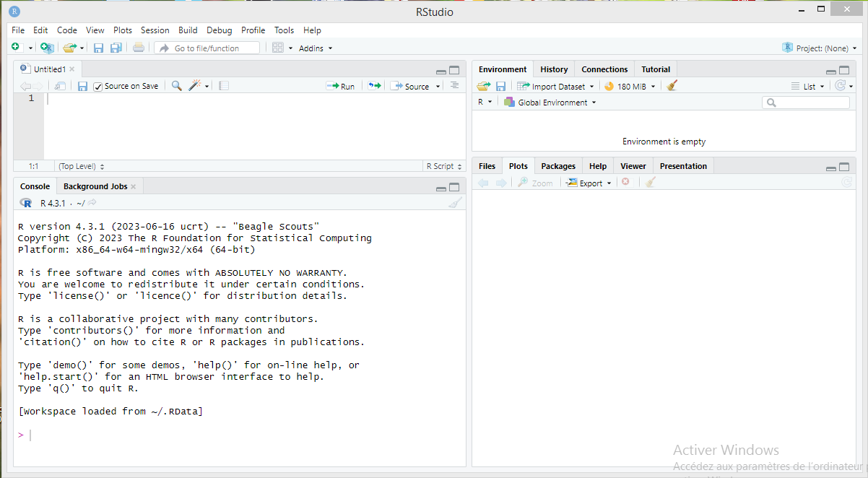Open the Export dropdown in Plots

pyautogui.click(x=589, y=183)
